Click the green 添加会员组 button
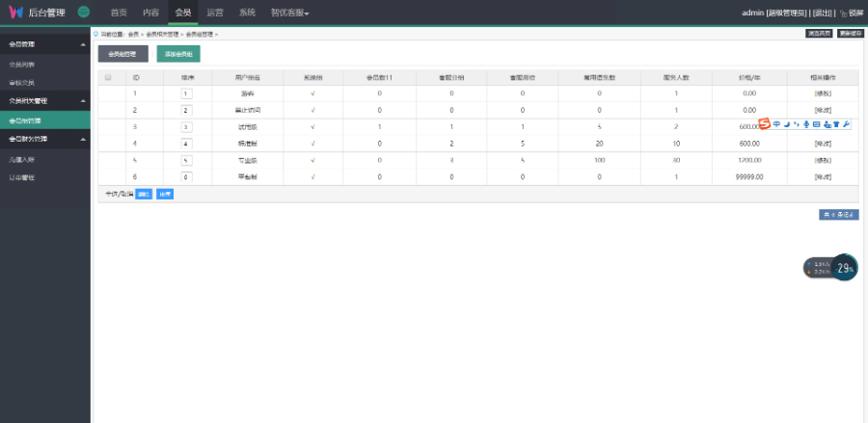Viewport: 868px width, 423px height. 178,54
